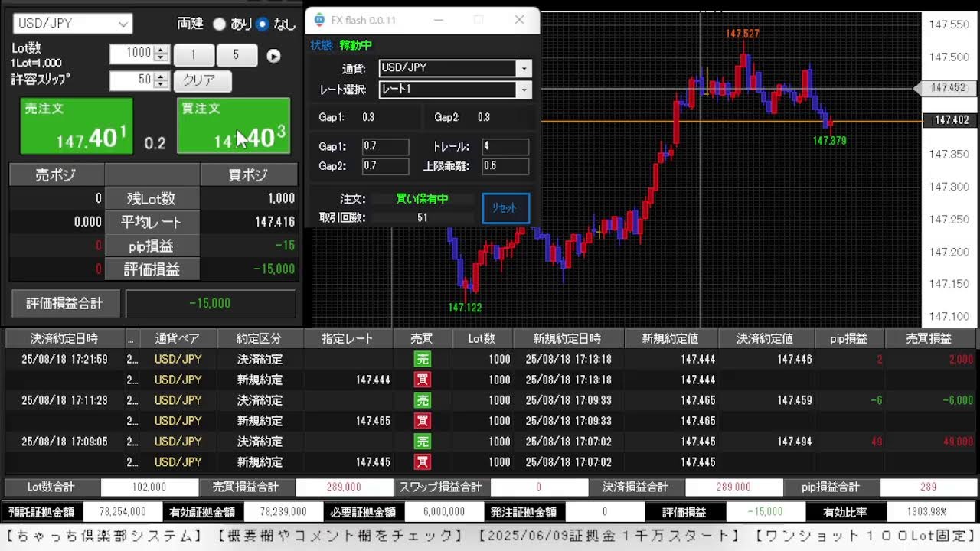
Task: Click the 売買損益 value 49,000
Action: point(958,442)
